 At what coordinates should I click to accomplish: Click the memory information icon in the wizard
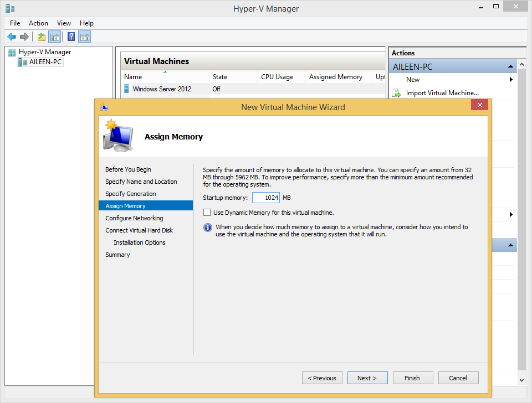point(208,228)
